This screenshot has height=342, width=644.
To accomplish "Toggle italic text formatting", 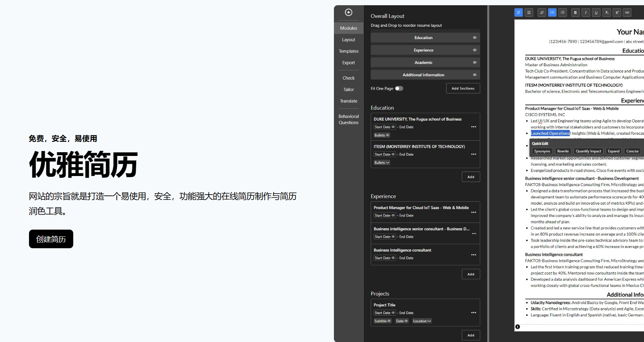I will tap(586, 13).
